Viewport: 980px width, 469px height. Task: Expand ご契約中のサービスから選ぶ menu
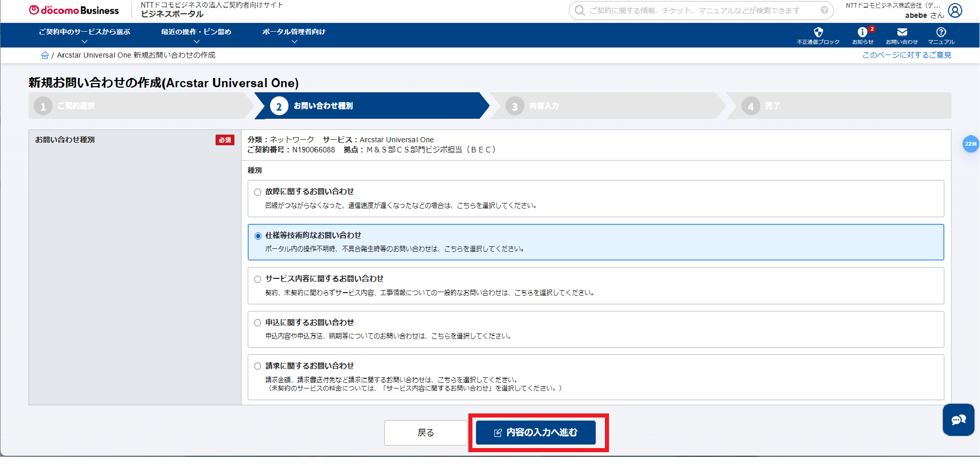[x=85, y=35]
